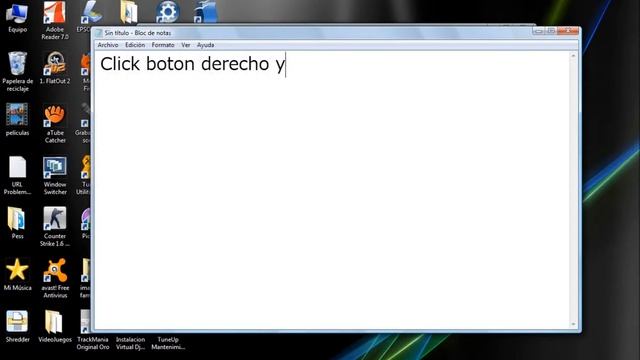The height and width of the screenshot is (360, 640).
Task: Select the folder icon beside EPSON shortcut
Action: (x=129, y=11)
